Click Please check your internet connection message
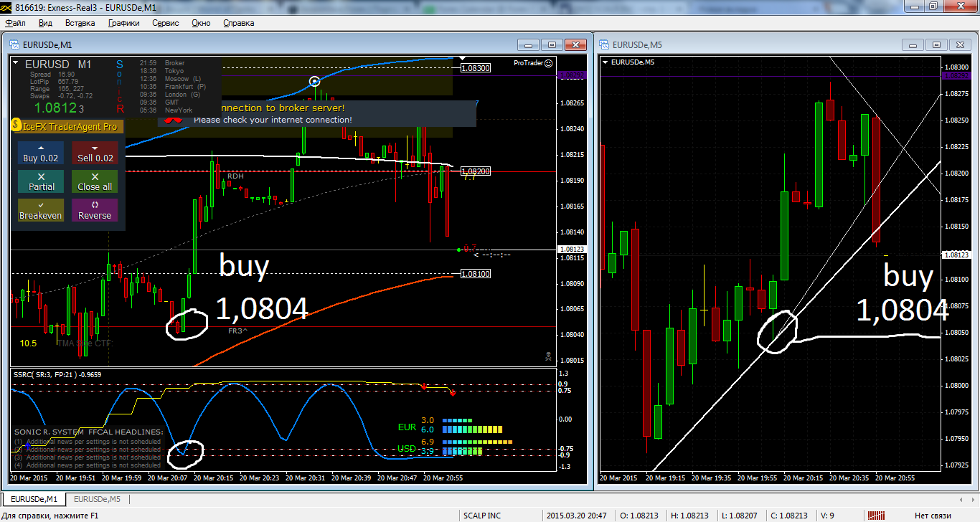980x522 pixels. pos(273,120)
